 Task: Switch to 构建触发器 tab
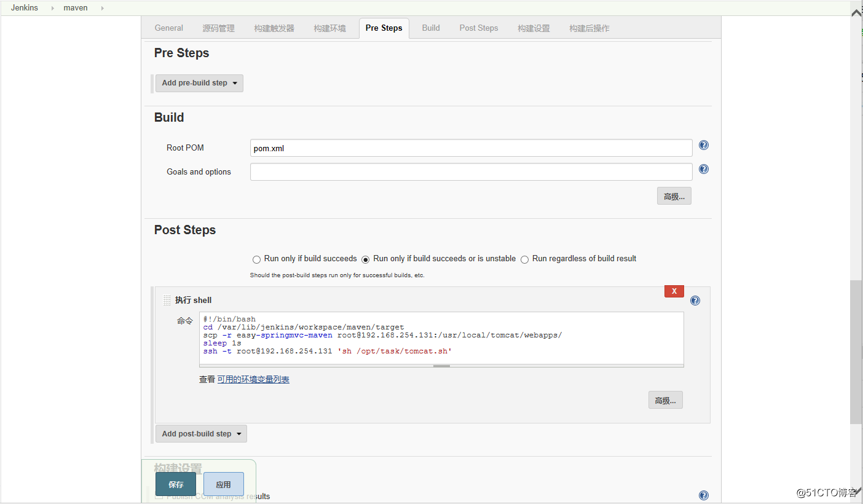pos(274,28)
